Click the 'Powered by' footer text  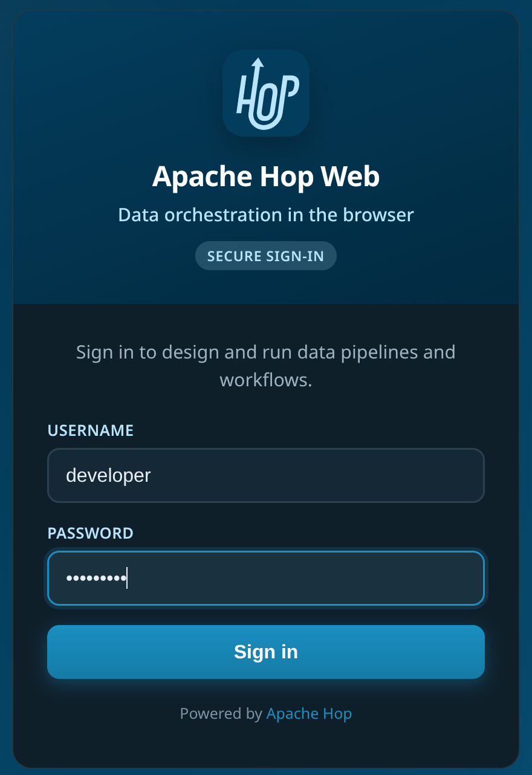tap(221, 713)
